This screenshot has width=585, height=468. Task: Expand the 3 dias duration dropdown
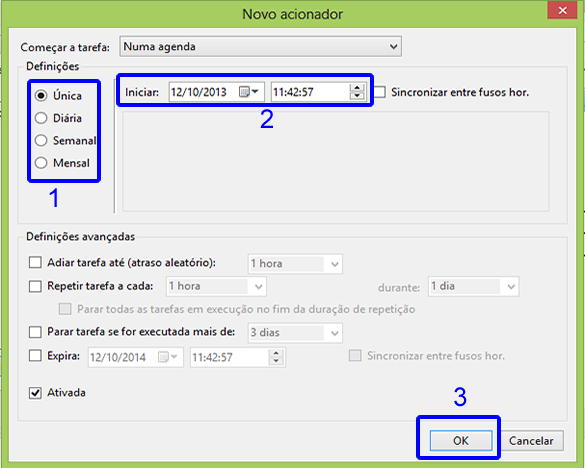pos(295,333)
